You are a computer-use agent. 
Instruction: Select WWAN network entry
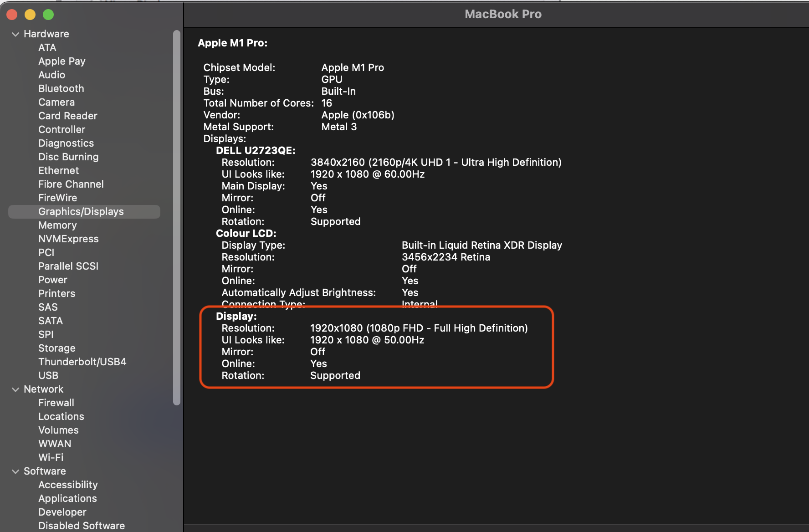55,444
